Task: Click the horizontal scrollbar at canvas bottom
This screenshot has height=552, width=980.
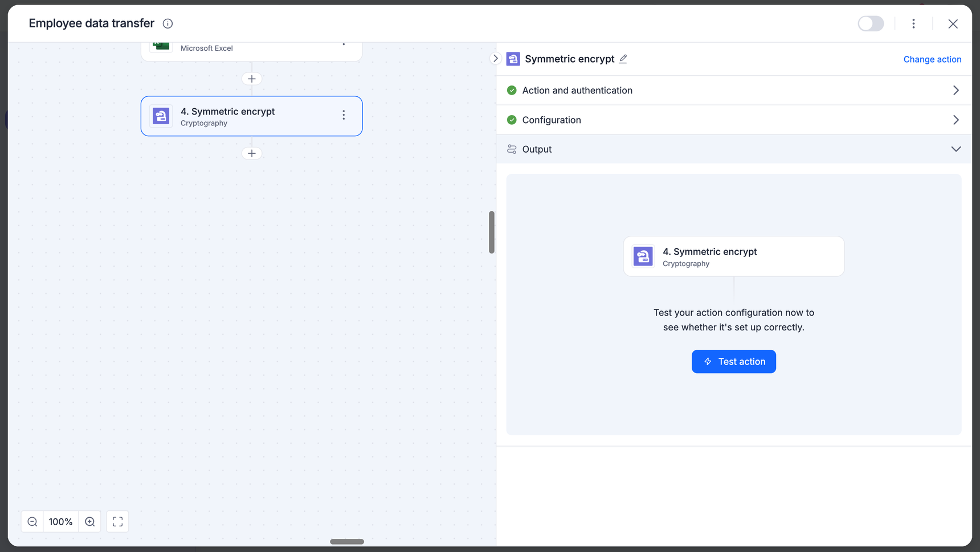Action: pyautogui.click(x=347, y=542)
